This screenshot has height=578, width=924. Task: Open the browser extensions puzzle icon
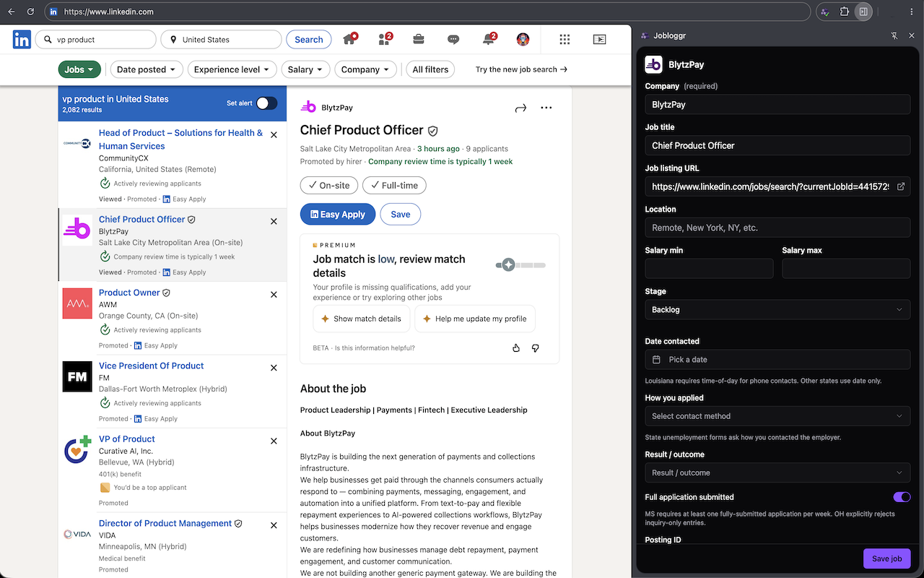[x=844, y=12]
